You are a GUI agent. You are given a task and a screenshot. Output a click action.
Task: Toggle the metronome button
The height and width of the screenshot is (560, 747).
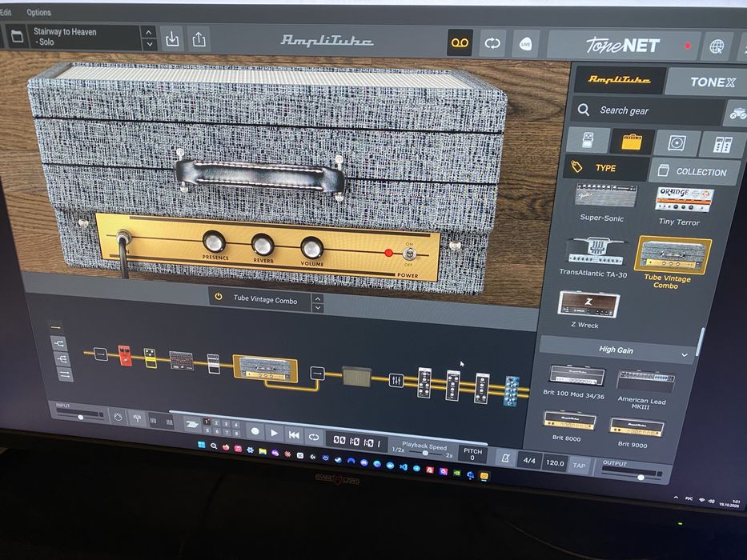[505, 458]
